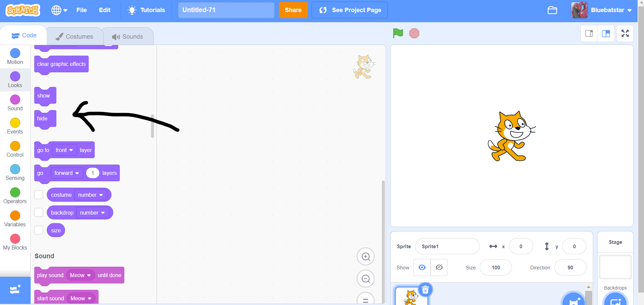Open the See Project Page
This screenshot has height=305, width=644.
coord(349,10)
